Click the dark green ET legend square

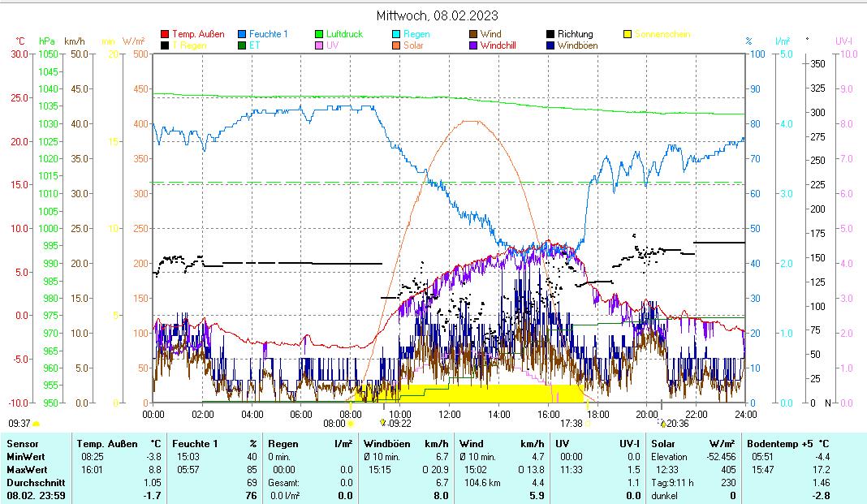[x=242, y=45]
